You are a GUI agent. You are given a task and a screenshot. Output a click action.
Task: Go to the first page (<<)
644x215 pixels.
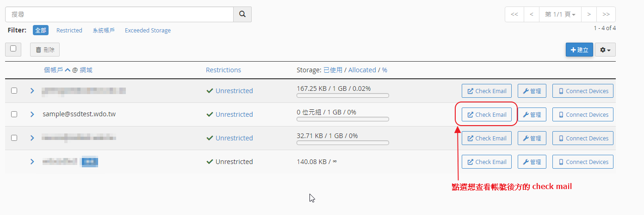[x=514, y=14]
